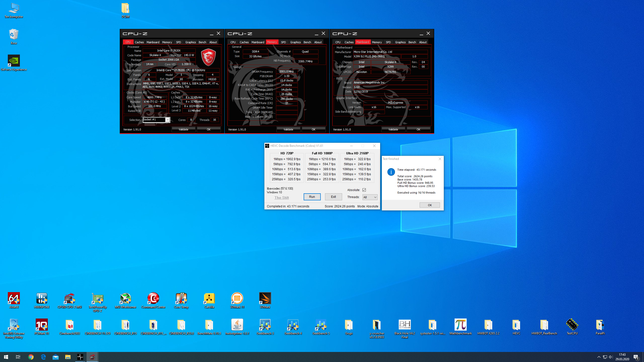Open Chrome from the taskbar
The height and width of the screenshot is (362, 644).
point(31,357)
